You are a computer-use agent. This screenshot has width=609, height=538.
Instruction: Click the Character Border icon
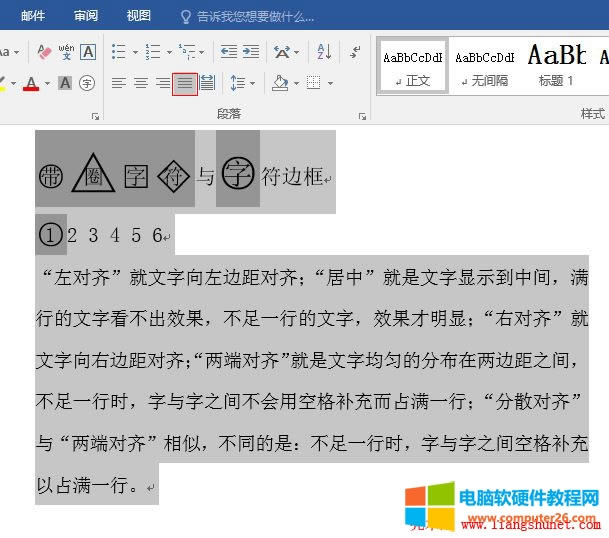point(88,51)
